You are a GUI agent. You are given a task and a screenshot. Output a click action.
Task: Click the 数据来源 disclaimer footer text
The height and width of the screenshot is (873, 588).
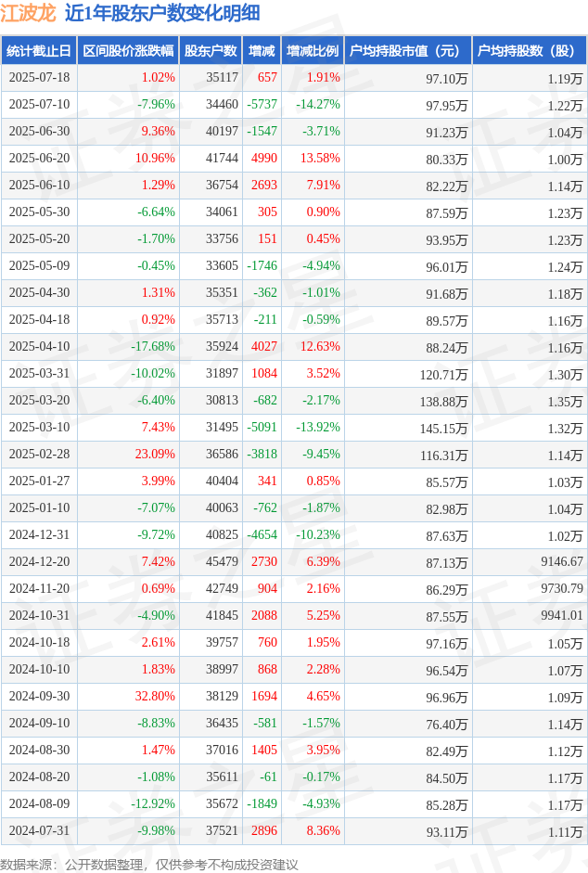pyautogui.click(x=149, y=864)
